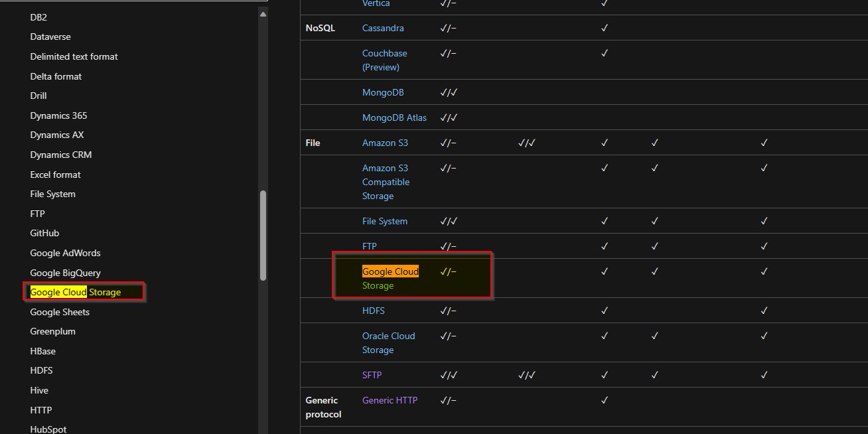Click the Generic protocol category cell
The width and height of the screenshot is (868, 434).
point(323,407)
